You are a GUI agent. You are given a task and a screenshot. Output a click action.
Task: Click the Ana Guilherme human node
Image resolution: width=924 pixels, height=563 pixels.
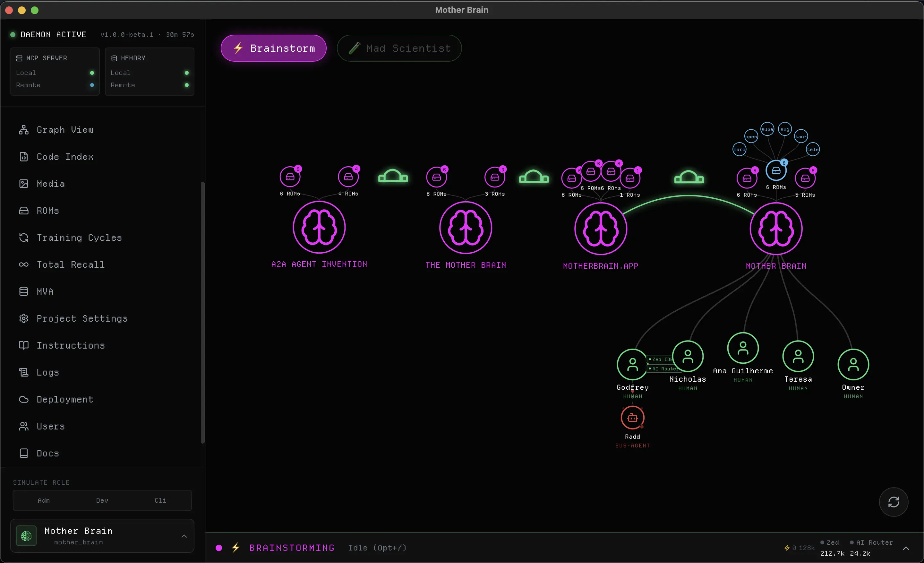[x=743, y=348]
